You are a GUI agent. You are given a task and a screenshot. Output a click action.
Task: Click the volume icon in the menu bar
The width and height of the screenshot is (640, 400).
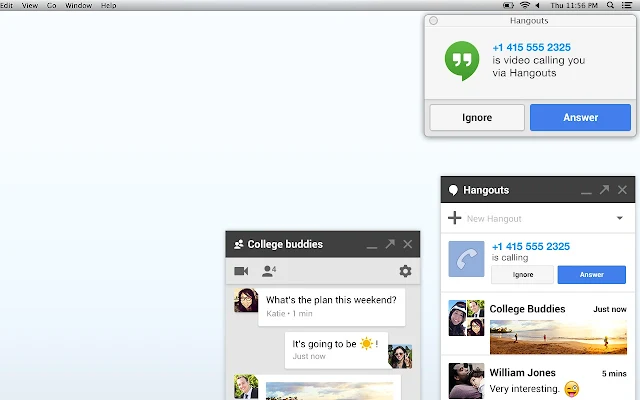[x=538, y=5]
